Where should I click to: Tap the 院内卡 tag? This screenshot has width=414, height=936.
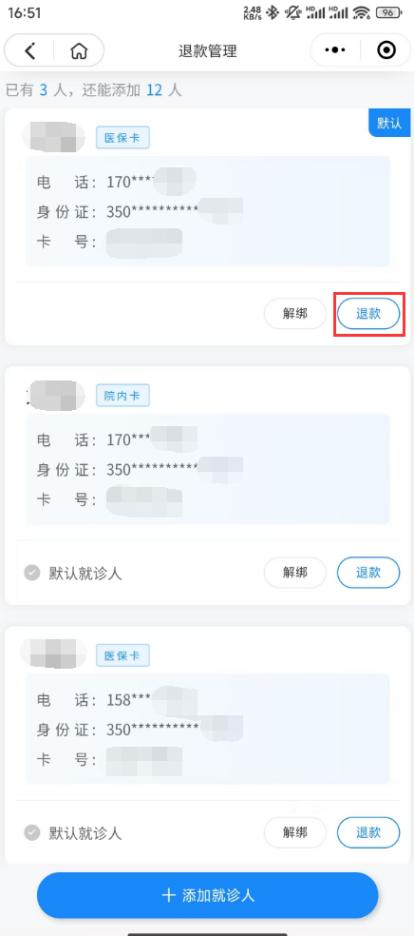122,395
